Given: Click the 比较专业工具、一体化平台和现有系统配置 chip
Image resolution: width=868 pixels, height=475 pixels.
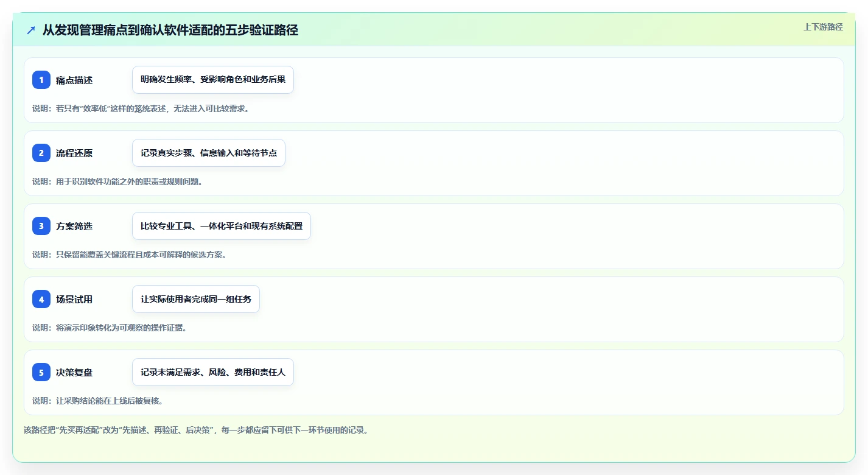Looking at the screenshot, I should point(222,226).
